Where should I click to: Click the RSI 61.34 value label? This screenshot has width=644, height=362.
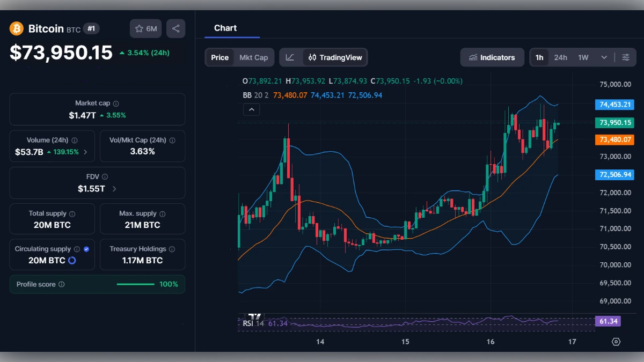[x=609, y=321]
